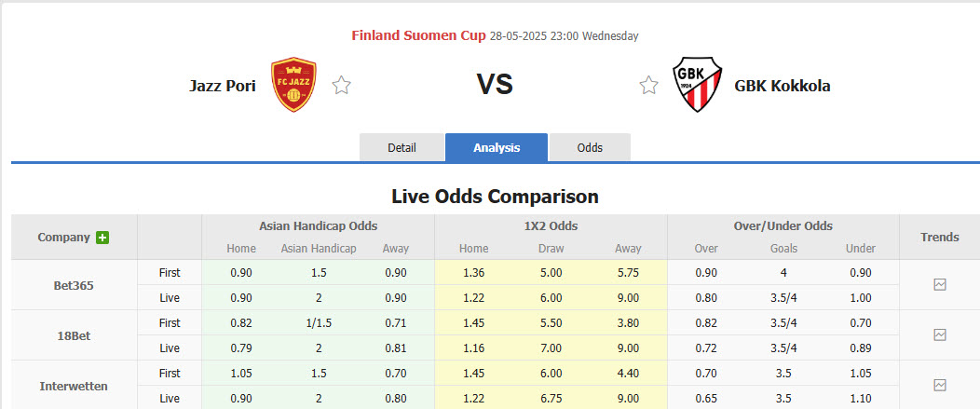980x409 pixels.
Task: Click the FC Jazz team logo
Action: point(293,85)
